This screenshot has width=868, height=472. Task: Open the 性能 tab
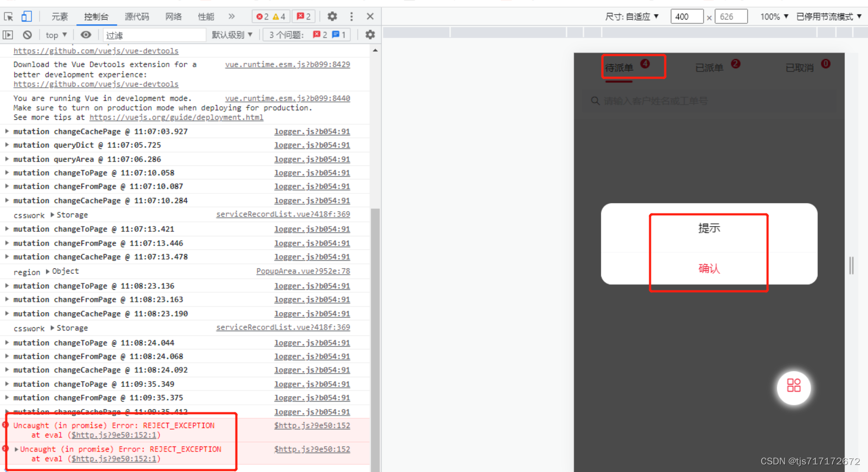coord(206,17)
